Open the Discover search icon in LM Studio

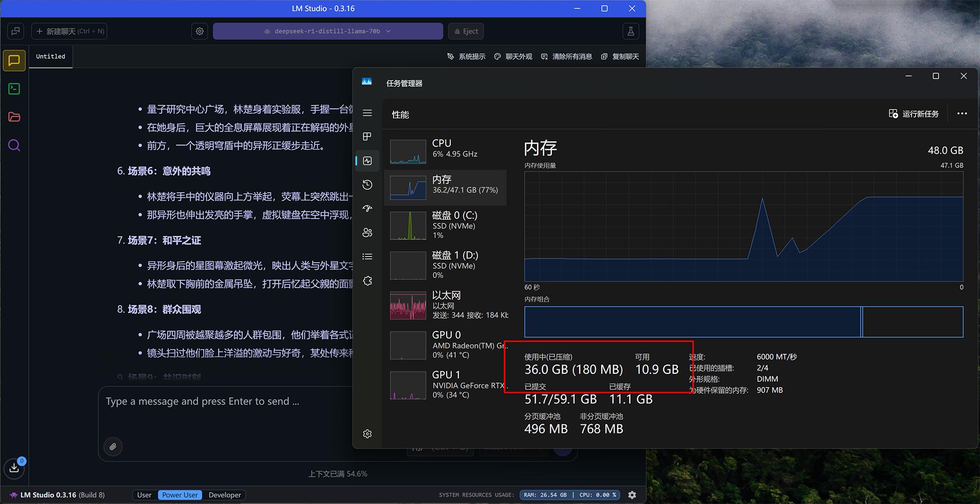click(x=14, y=146)
